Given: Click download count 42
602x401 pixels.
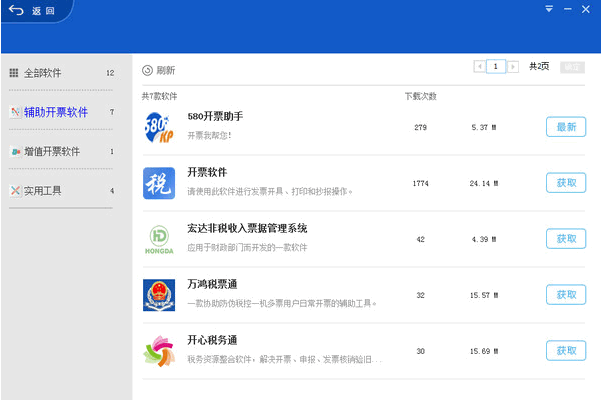Looking at the screenshot, I should click(420, 239).
